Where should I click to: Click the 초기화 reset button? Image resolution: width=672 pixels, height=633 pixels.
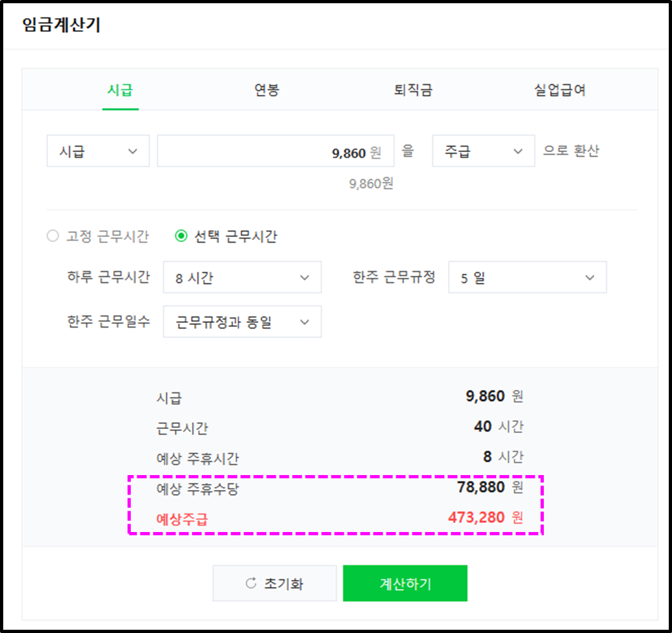274,583
